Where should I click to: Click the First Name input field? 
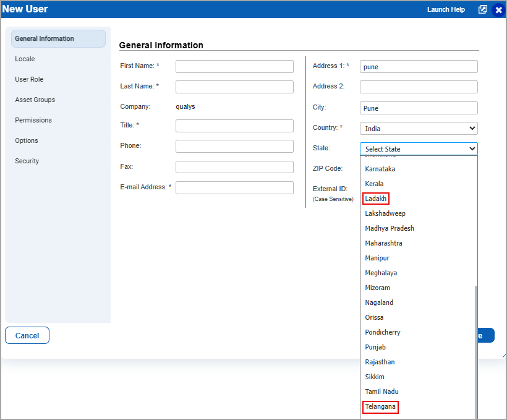(234, 67)
